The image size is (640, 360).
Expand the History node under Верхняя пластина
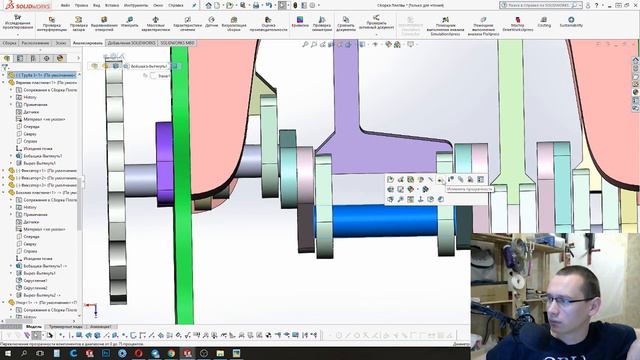[x=11, y=97]
